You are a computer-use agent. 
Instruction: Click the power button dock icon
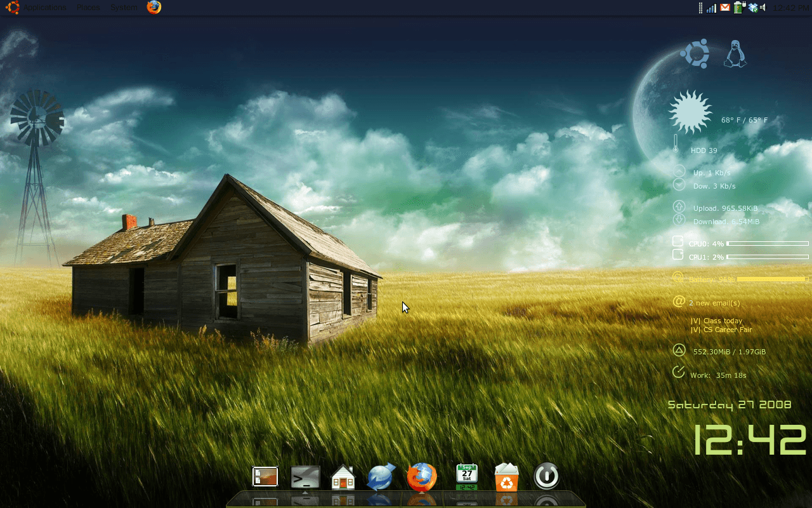546,476
